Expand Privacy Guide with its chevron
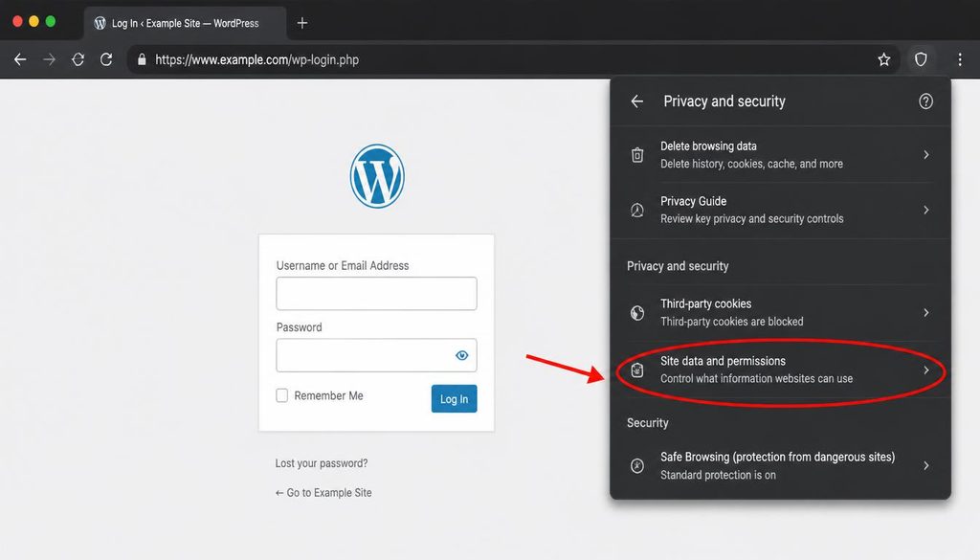Screen dimensions: 980x560 pos(926,210)
